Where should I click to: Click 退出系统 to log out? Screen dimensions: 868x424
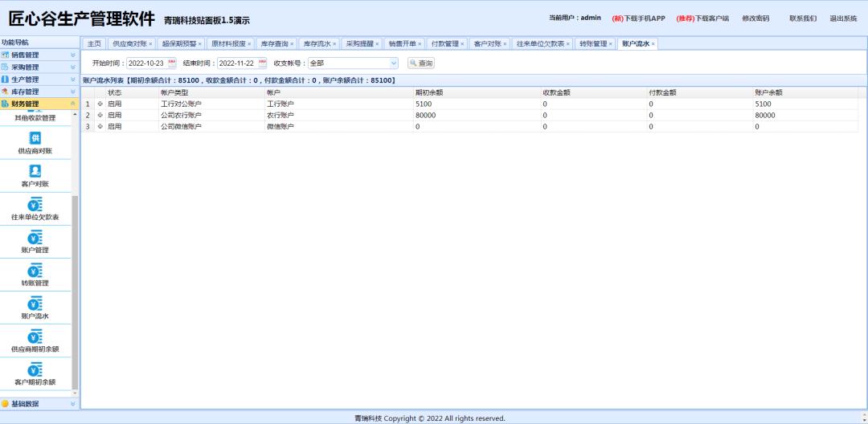[x=843, y=18]
